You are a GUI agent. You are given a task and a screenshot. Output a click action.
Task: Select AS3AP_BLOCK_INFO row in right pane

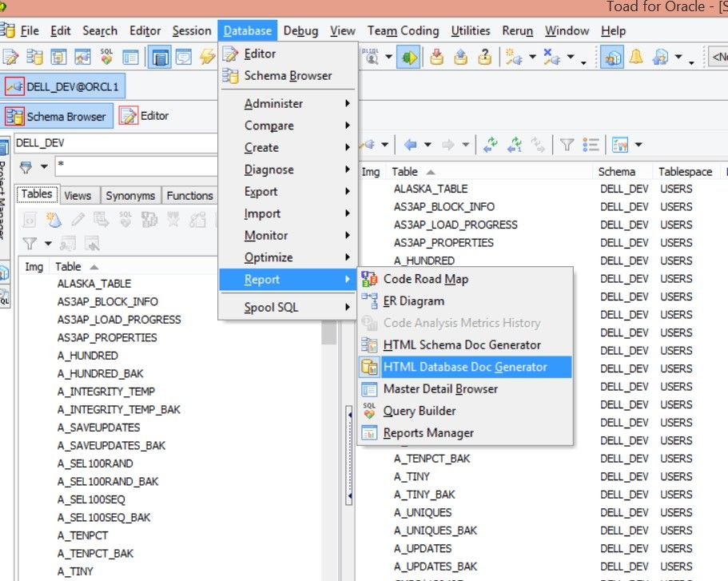point(444,207)
